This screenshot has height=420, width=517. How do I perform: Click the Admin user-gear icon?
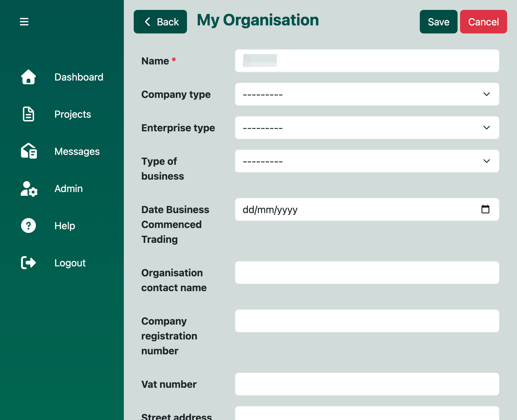tap(29, 189)
